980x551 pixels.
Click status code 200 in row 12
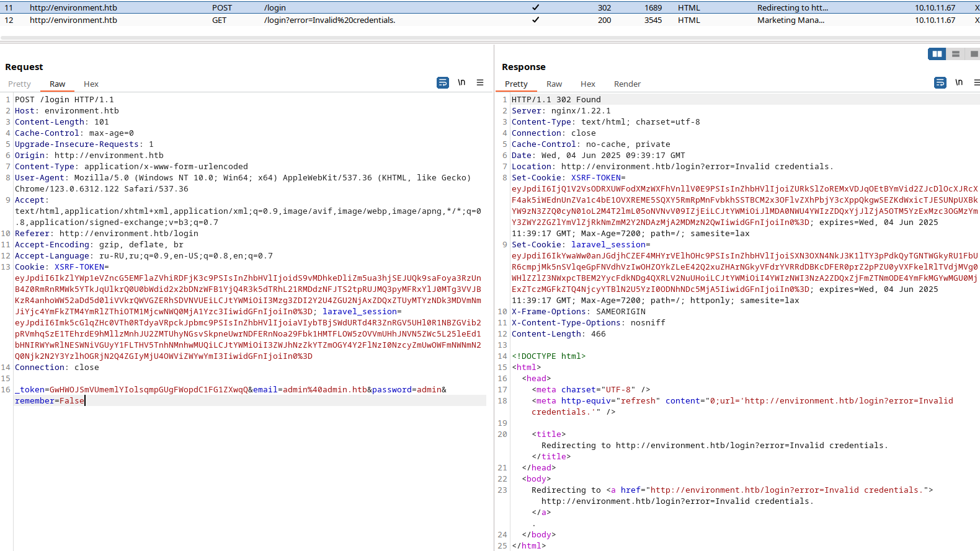click(604, 20)
